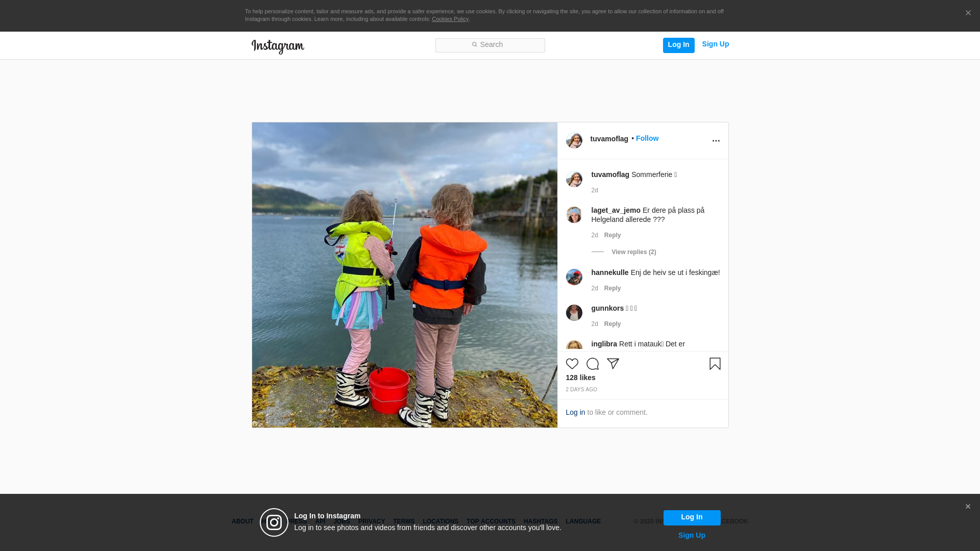Open LOCATIONS footer link

click(440, 521)
